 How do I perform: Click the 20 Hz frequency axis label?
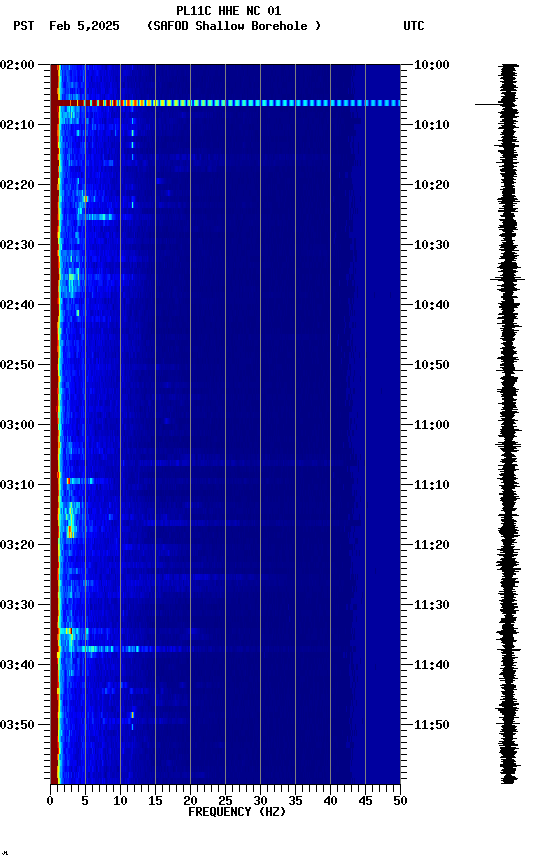click(190, 801)
